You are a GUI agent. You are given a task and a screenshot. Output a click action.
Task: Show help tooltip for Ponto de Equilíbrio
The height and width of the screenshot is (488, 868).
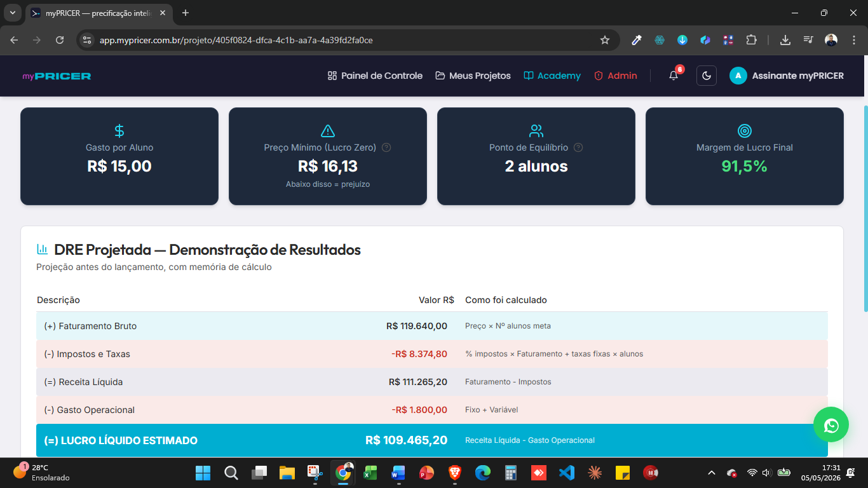coord(578,147)
